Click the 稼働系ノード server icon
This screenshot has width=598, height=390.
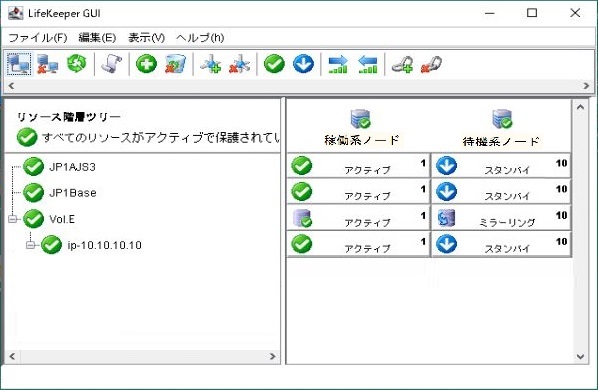point(360,119)
